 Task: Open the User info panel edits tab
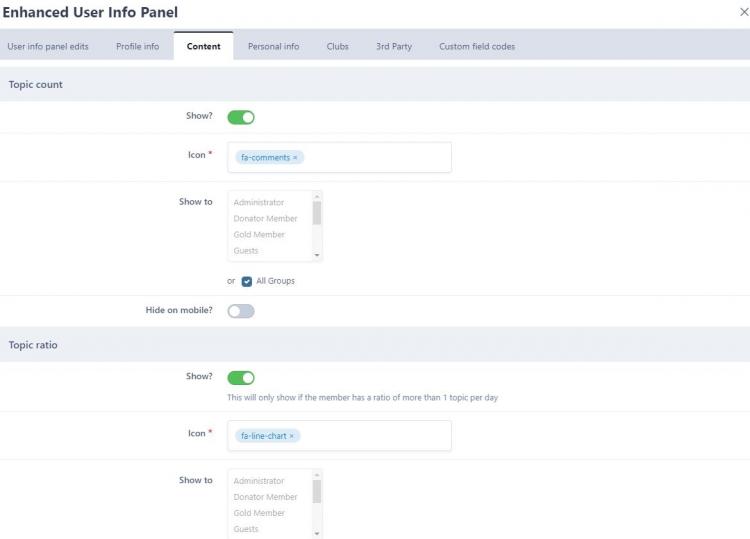click(x=46, y=46)
